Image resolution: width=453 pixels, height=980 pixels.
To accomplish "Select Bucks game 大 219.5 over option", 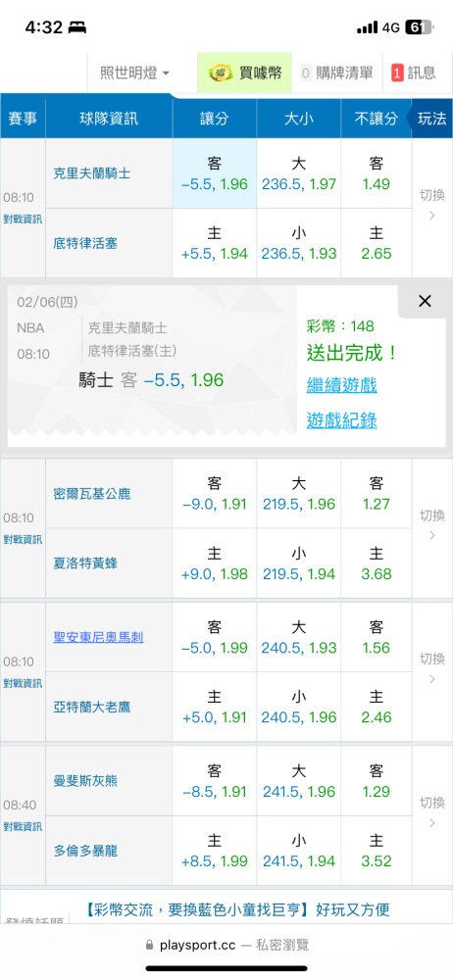I will click(x=298, y=494).
